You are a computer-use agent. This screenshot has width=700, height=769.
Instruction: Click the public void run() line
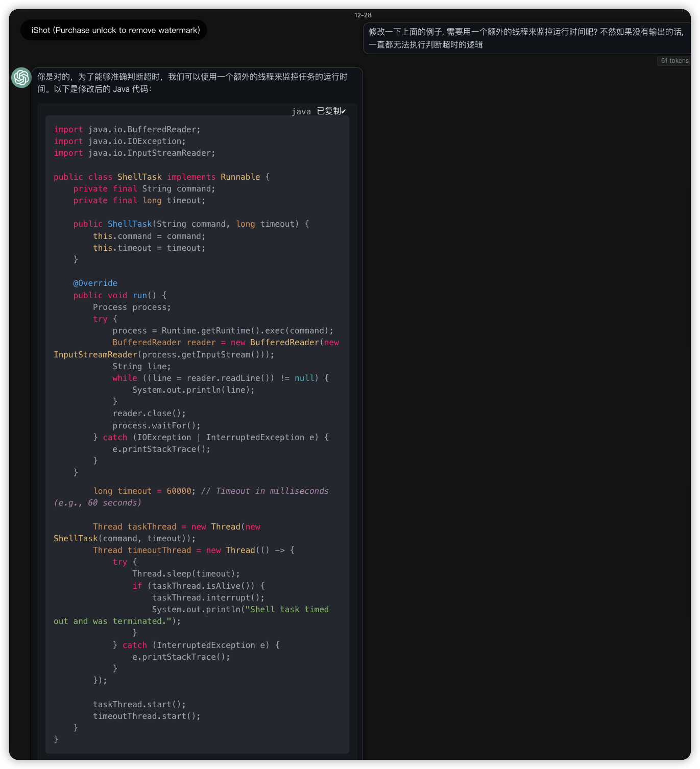(x=120, y=295)
